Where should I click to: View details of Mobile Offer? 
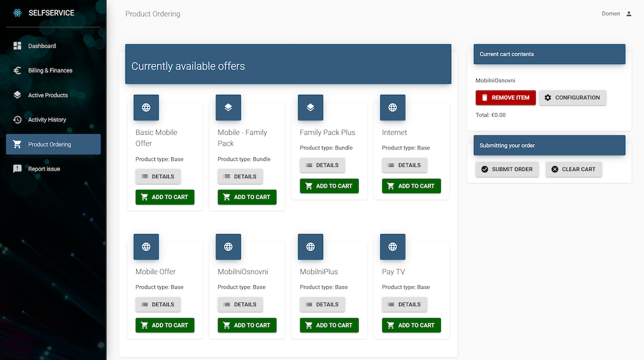[x=158, y=305]
